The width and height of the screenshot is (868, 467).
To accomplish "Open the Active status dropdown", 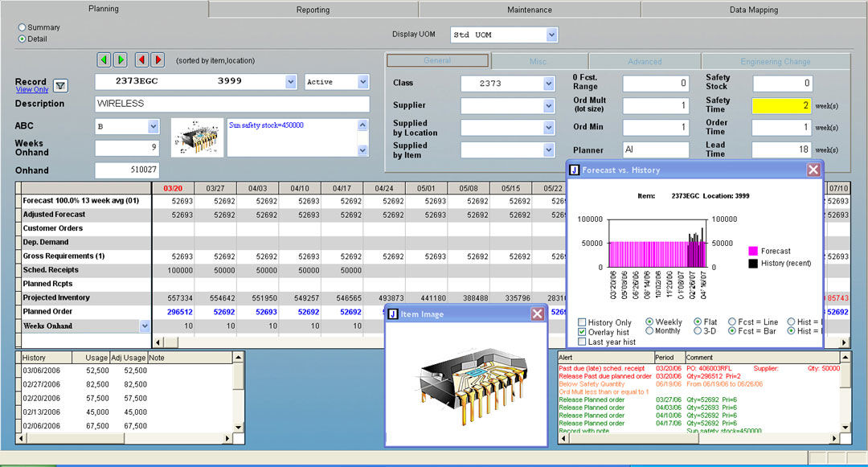I will [x=362, y=82].
